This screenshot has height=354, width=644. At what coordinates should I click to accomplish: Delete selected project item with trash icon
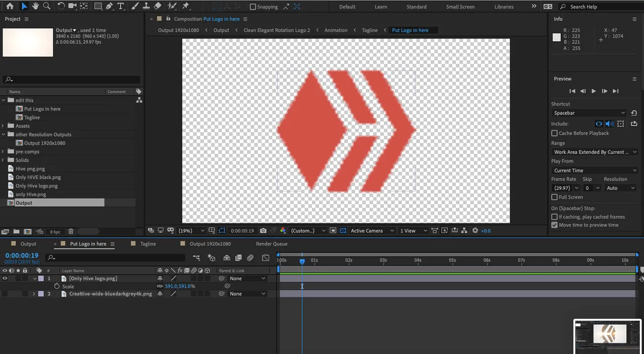point(71,232)
